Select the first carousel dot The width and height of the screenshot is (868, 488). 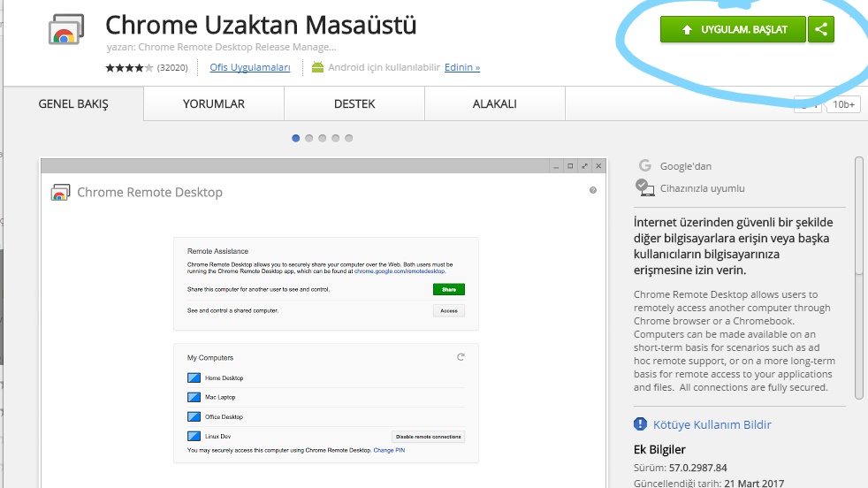[295, 138]
